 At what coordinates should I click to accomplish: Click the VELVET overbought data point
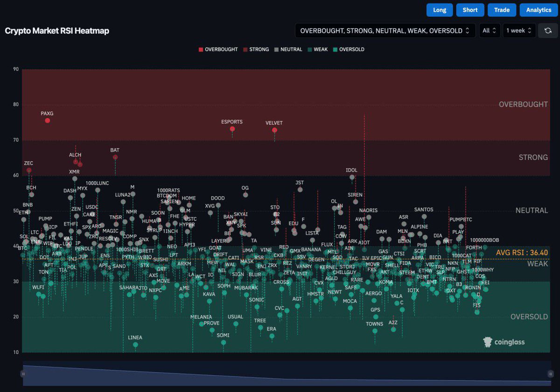(274, 131)
